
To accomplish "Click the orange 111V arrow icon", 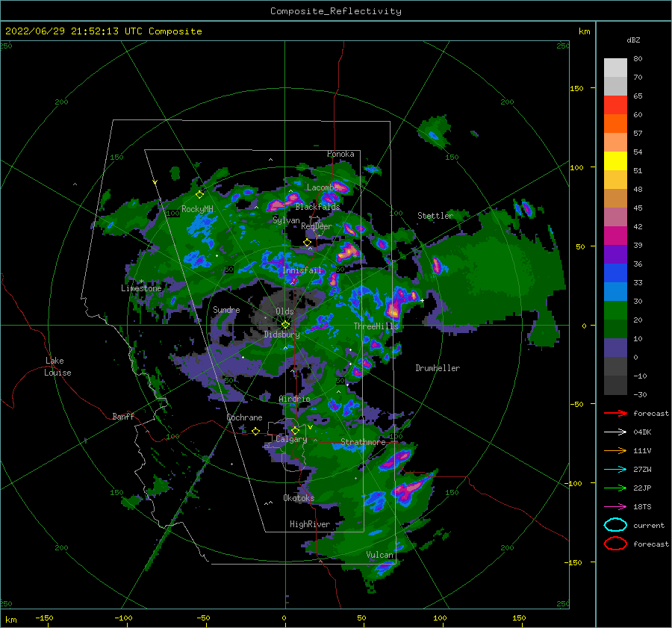I will 615,450.
